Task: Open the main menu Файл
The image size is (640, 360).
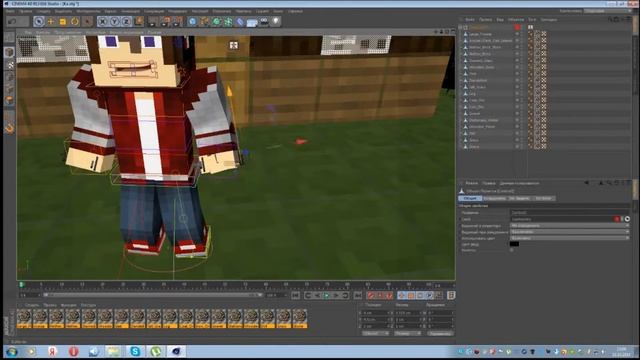Action: click(x=10, y=11)
